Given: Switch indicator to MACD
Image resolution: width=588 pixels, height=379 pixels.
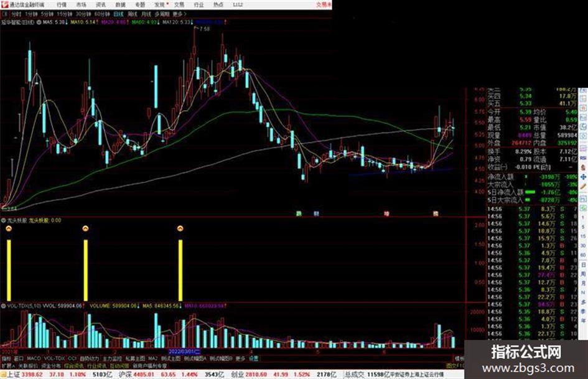Looking at the screenshot, I should 34,358.
